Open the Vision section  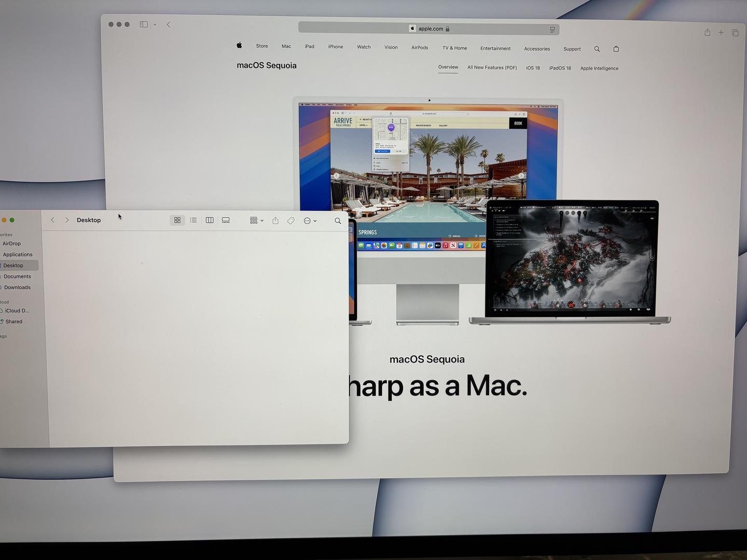coord(391,47)
